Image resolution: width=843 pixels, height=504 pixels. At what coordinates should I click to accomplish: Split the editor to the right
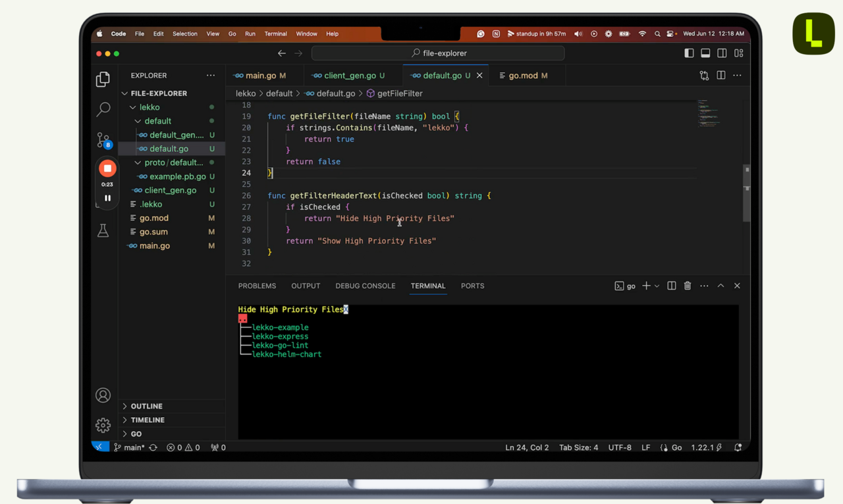(721, 76)
